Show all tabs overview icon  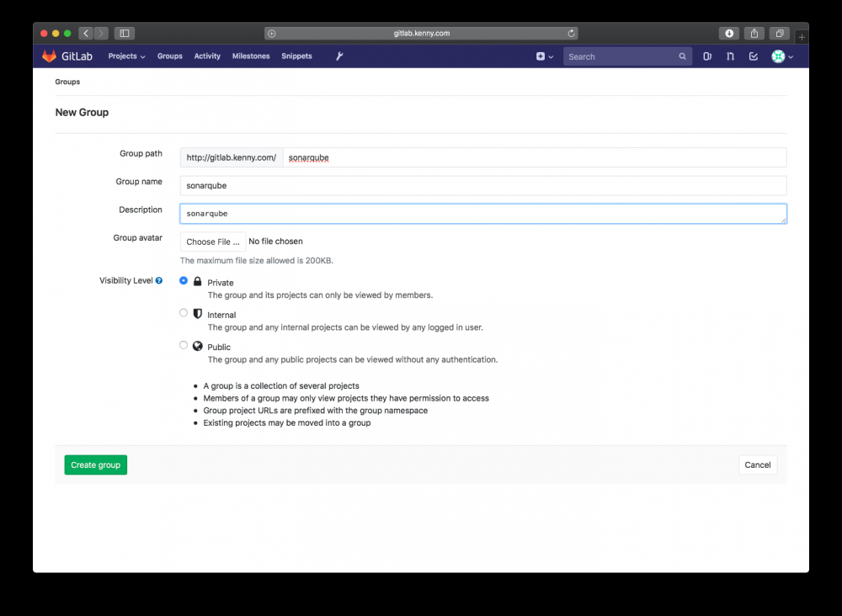pos(780,34)
